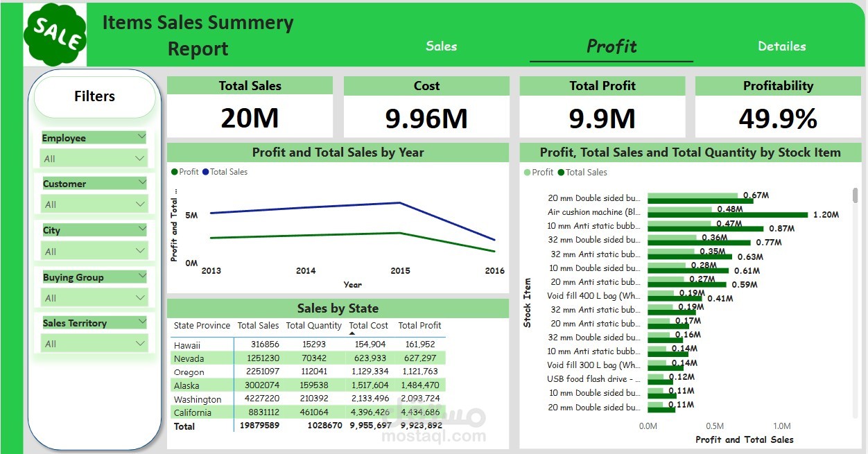Click the SALE badge logo
This screenshot has width=868, height=454.
click(x=55, y=33)
